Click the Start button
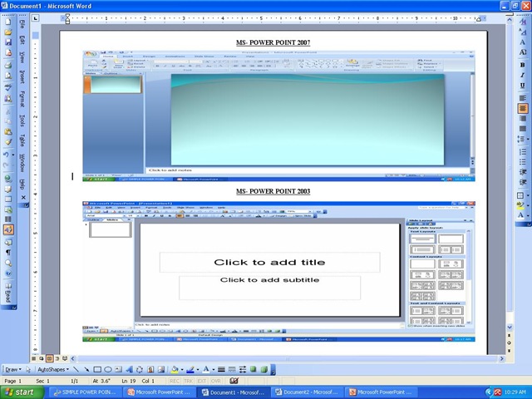The height and width of the screenshot is (399, 532). coord(22,392)
